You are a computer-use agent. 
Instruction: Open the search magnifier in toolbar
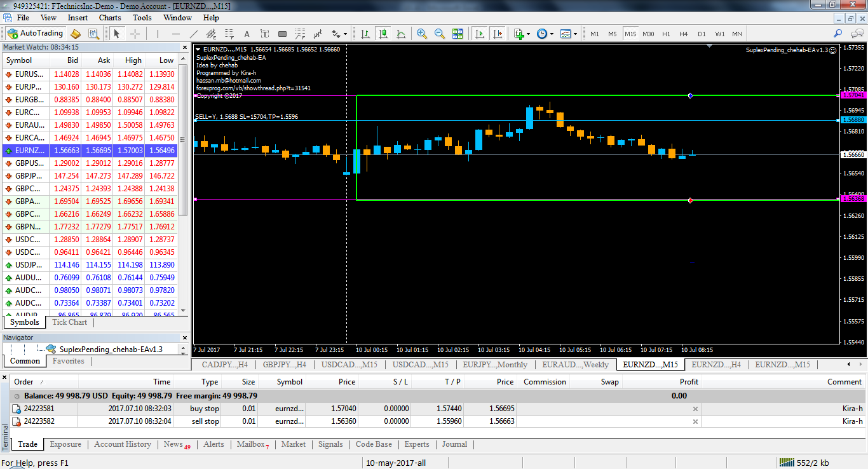[x=838, y=34]
